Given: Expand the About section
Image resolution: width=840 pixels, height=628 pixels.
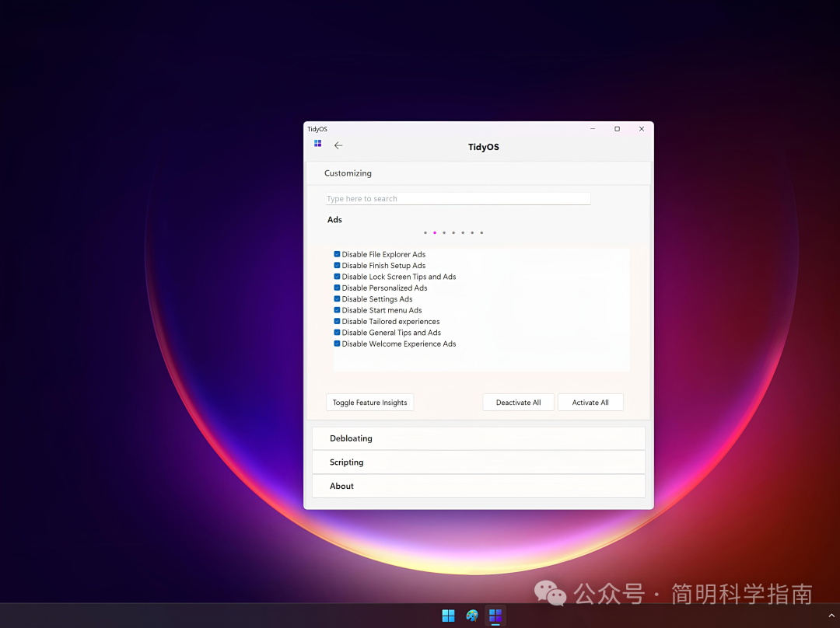Looking at the screenshot, I should (x=478, y=487).
